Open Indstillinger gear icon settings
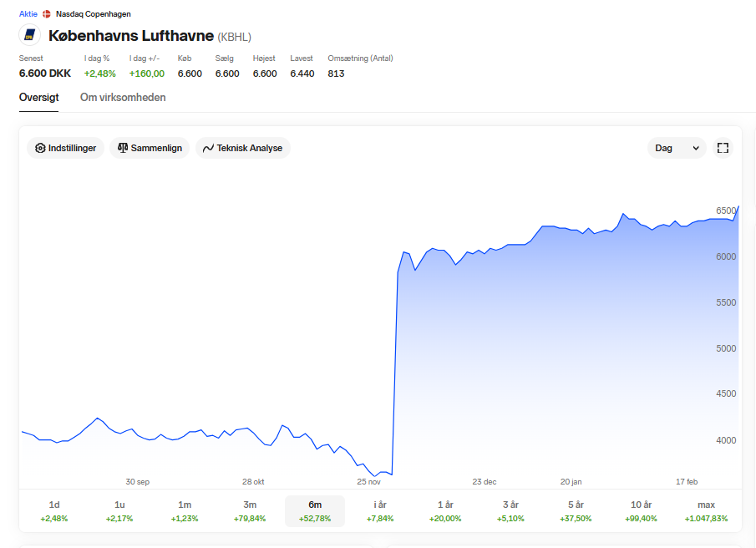This screenshot has width=756, height=548. pos(40,148)
